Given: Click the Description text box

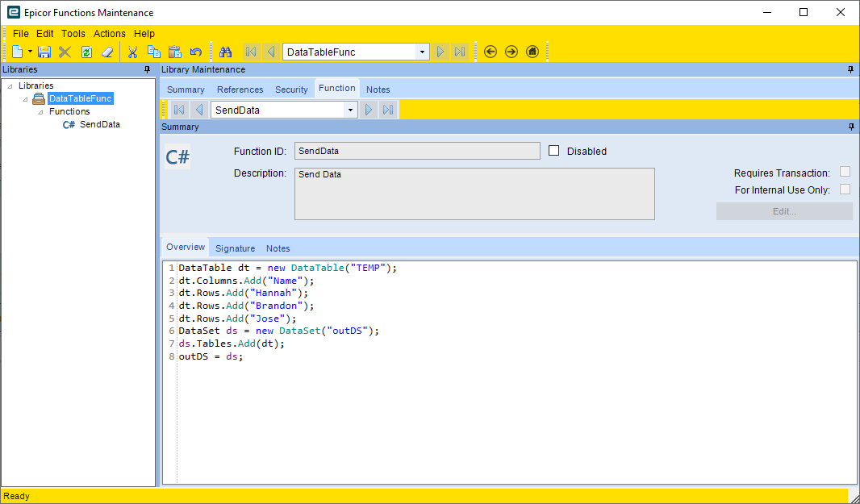Looking at the screenshot, I should [474, 194].
